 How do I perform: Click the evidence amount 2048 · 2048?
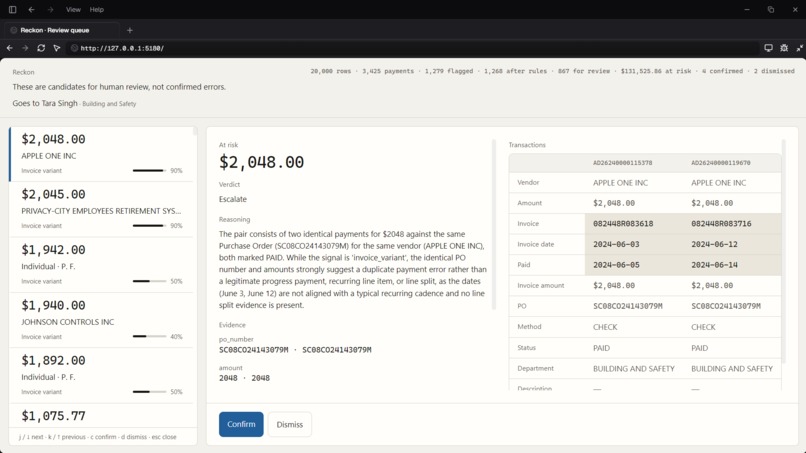click(x=244, y=378)
